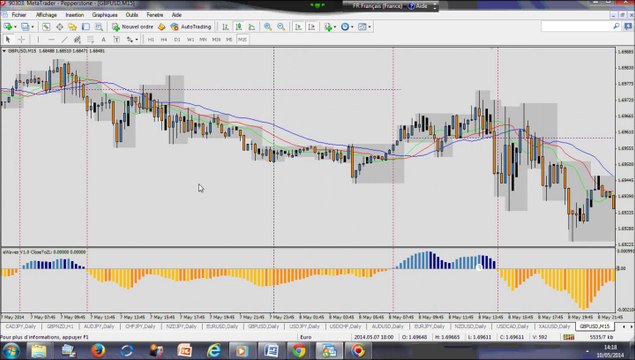Click connection status 5535/7 kb
635x360 pixels.
(601, 337)
